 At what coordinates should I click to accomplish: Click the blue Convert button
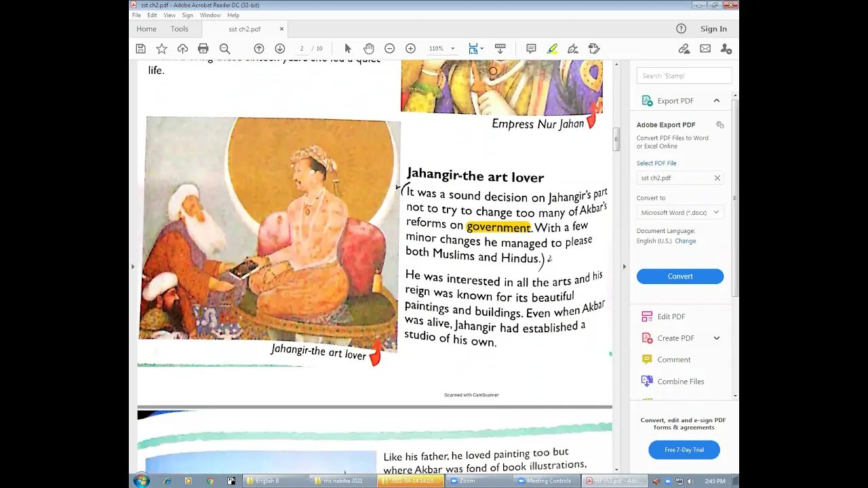[x=680, y=277]
